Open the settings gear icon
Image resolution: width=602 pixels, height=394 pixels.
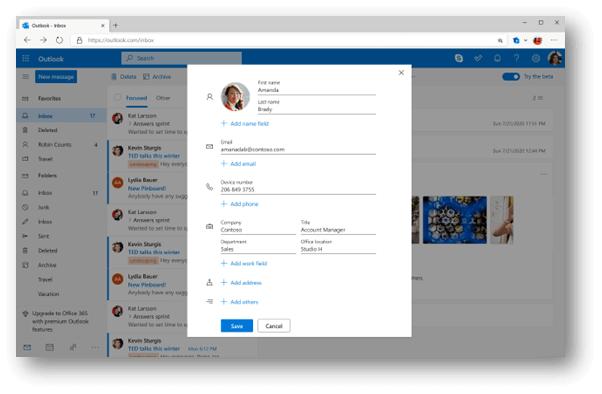(536, 58)
